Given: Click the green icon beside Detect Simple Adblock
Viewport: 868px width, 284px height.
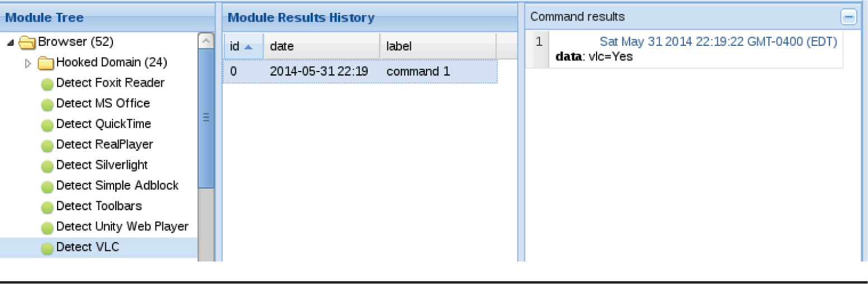Looking at the screenshot, I should [48, 187].
